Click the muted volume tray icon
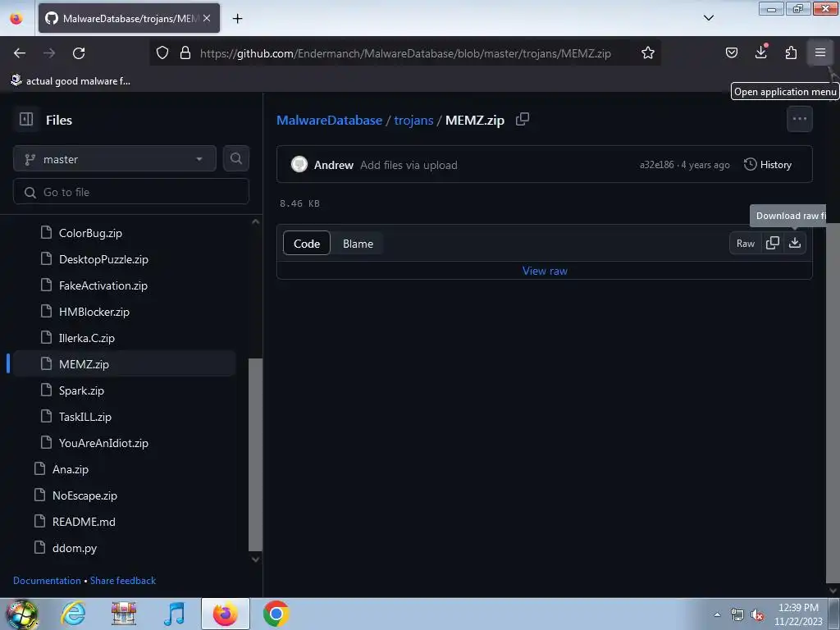Viewport: 840px width, 630px height. 757,615
